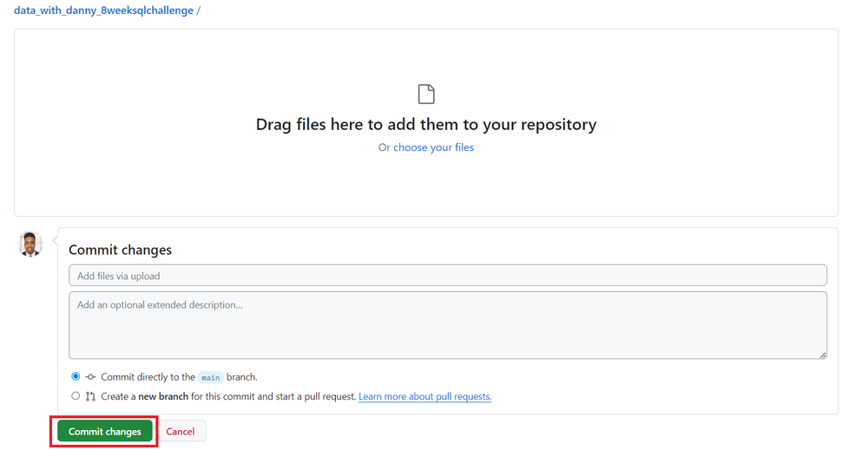Image resolution: width=868 pixels, height=450 pixels.
Task: Click 'Drag files here to add them' heading
Action: 426,124
